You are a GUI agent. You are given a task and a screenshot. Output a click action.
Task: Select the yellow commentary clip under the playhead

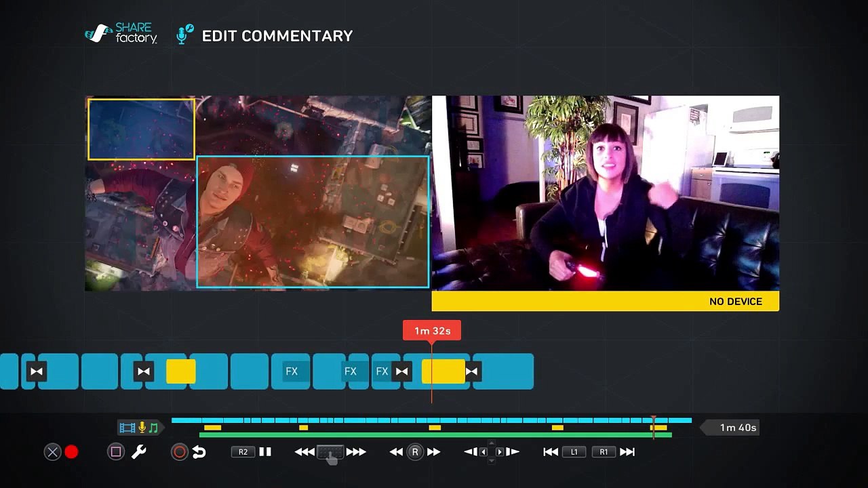coord(443,371)
